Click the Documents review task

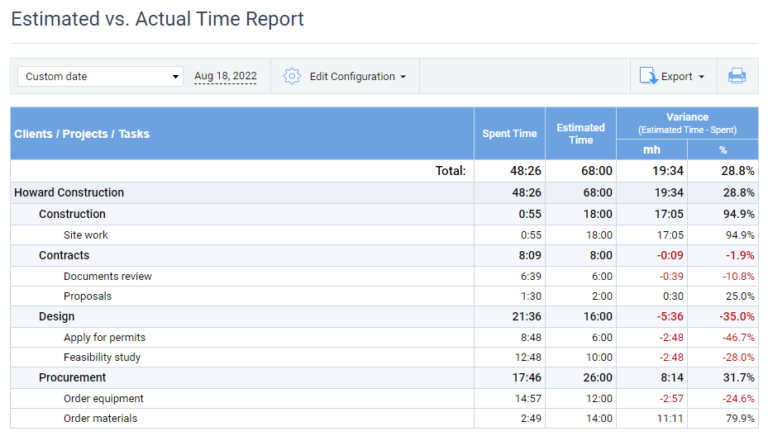[107, 276]
